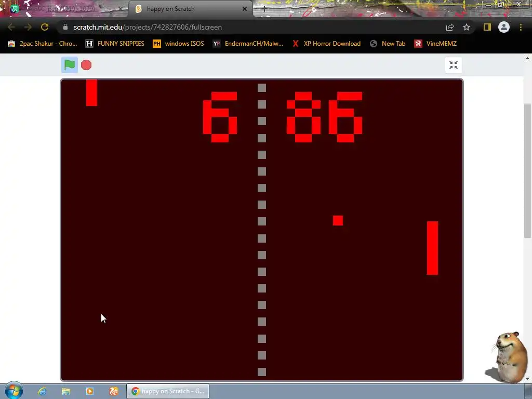
Task: Select the Chrome happy on Scratch taskbar button
Action: pos(168,391)
